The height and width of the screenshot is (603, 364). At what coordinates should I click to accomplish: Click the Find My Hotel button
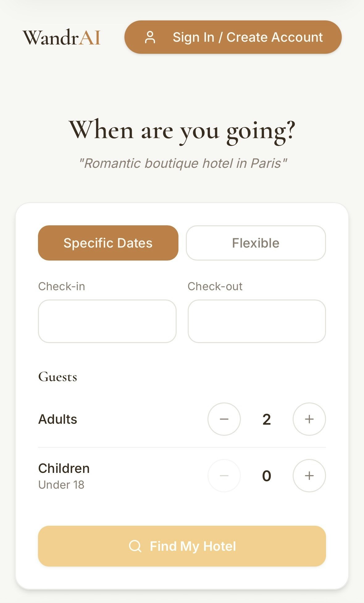coord(182,546)
